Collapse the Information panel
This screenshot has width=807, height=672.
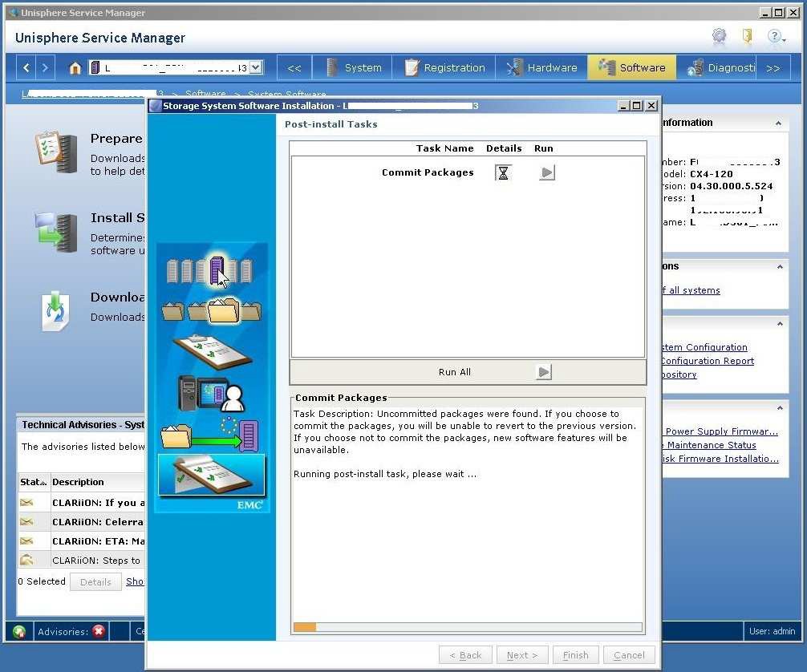pos(778,123)
